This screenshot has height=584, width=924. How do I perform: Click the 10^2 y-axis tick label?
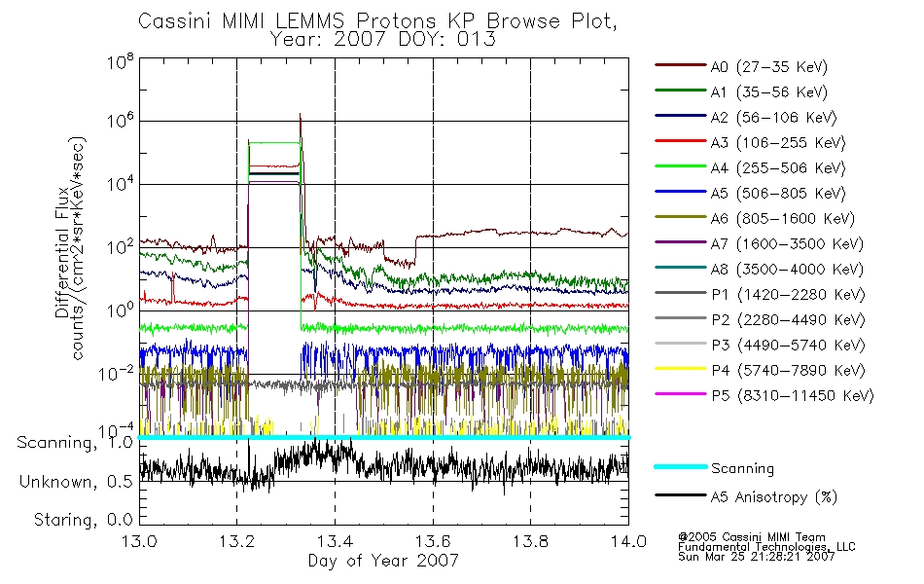(120, 248)
